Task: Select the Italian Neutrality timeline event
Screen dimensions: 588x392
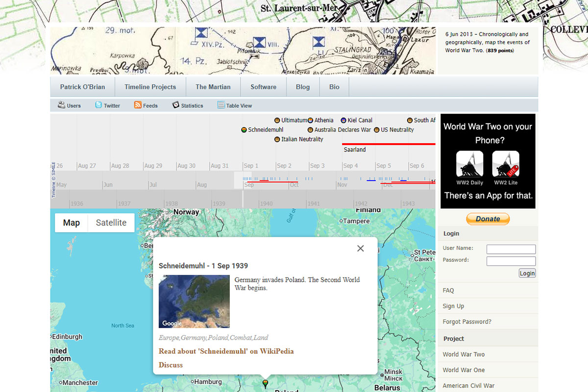Action: (x=299, y=139)
